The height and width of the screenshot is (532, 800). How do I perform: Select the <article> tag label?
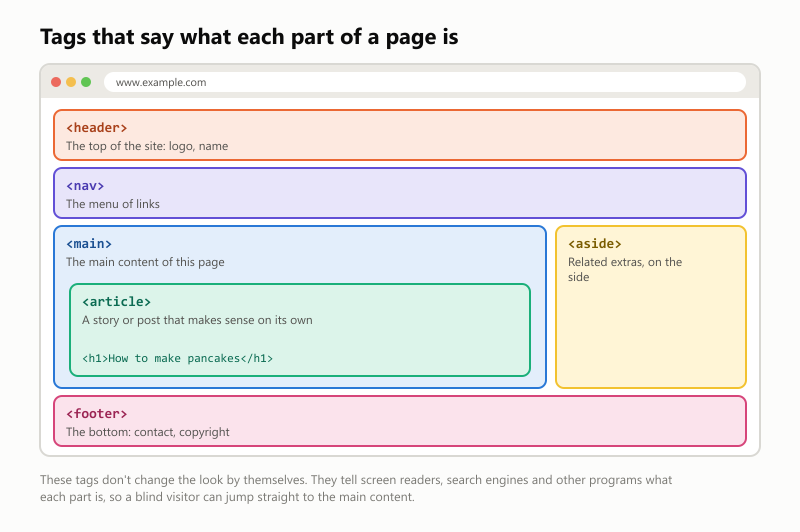[x=116, y=301]
